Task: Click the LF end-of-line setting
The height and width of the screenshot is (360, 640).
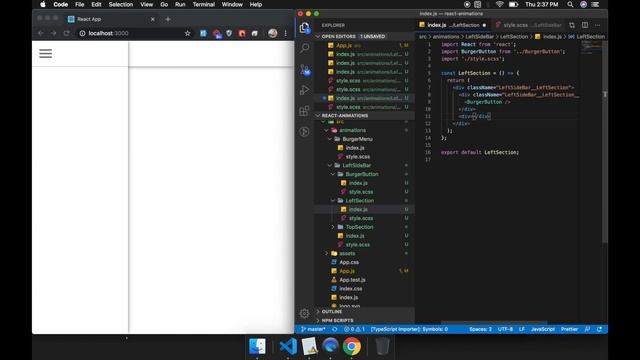Action: (x=522, y=329)
